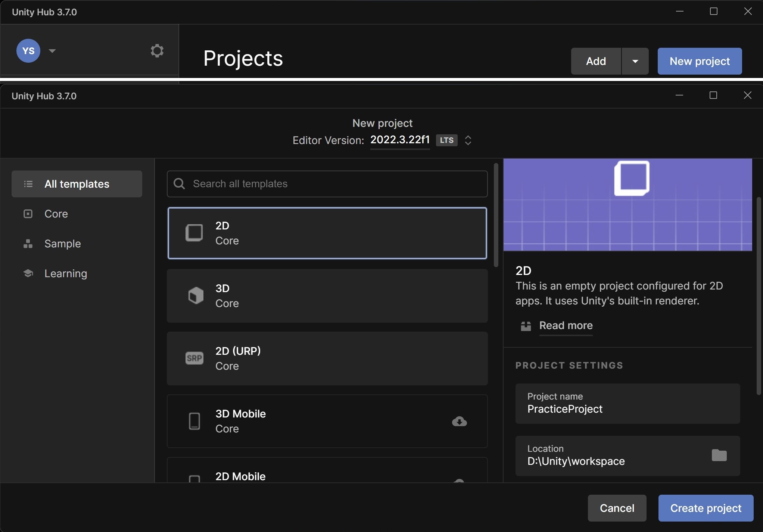
Task: Click the template list scrollbar
Action: [496, 216]
